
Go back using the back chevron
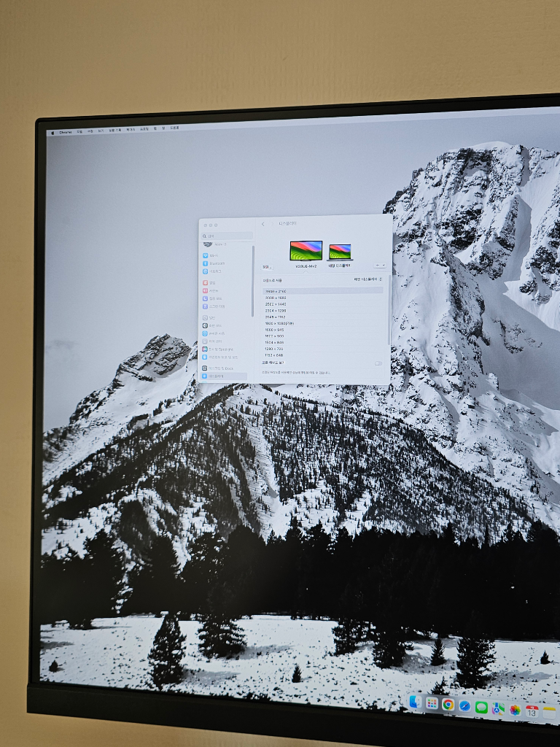click(x=263, y=224)
